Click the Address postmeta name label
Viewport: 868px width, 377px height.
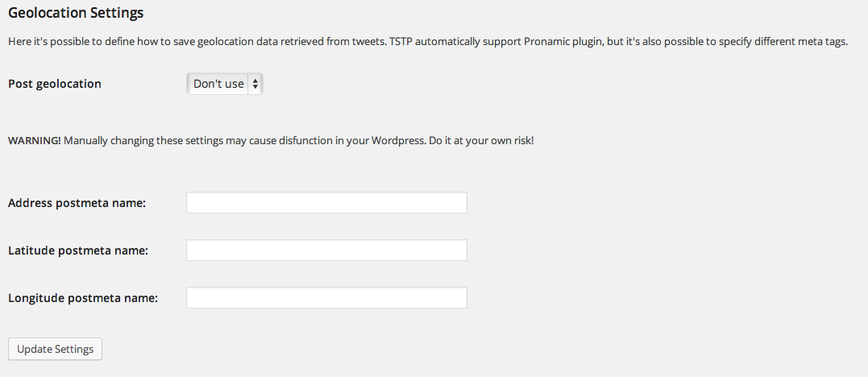tap(77, 203)
